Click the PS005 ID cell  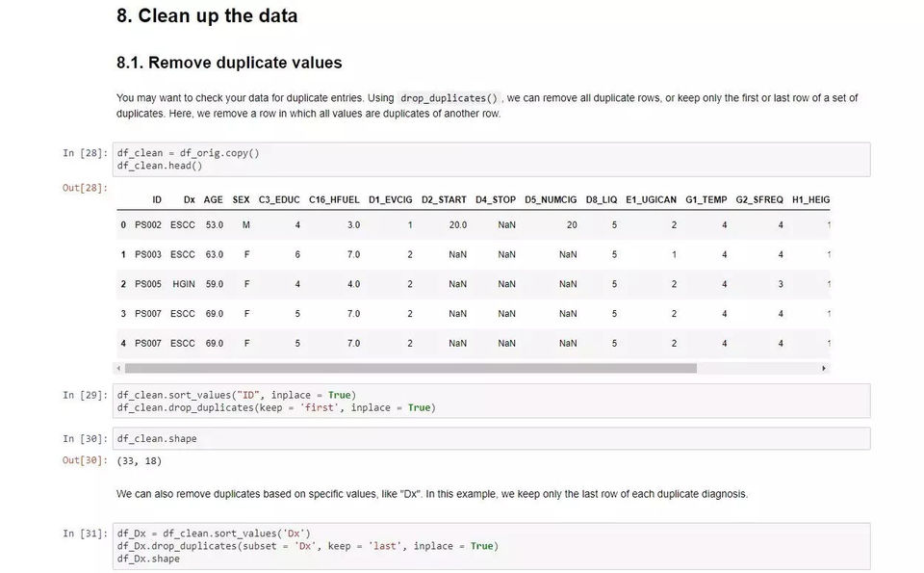point(148,284)
